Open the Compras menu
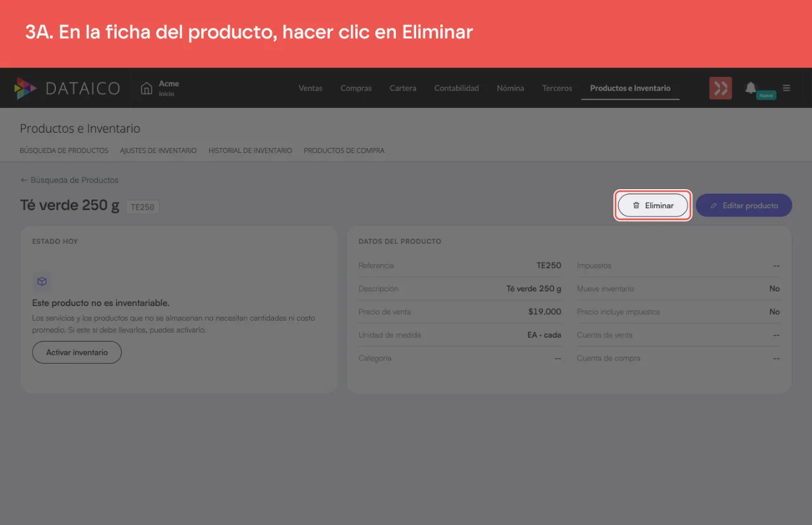Image resolution: width=812 pixels, height=525 pixels. click(356, 88)
